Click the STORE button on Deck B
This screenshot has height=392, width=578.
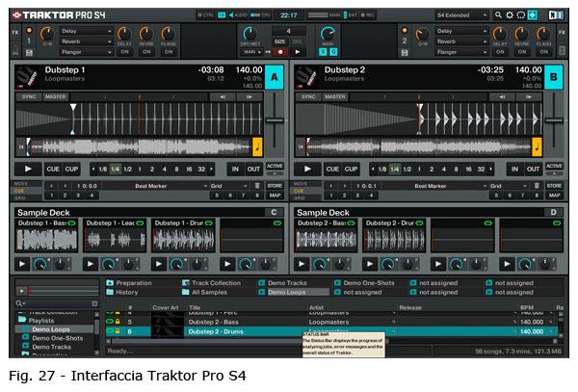click(554, 185)
